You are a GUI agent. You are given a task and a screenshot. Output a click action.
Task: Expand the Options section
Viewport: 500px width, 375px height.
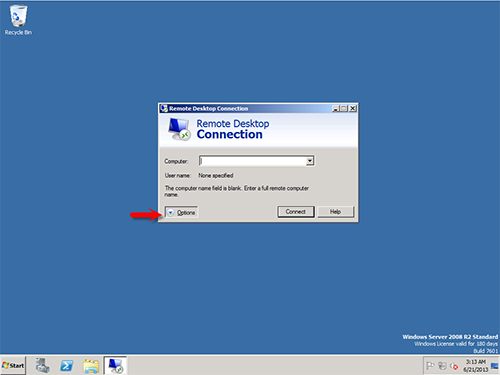click(x=181, y=212)
